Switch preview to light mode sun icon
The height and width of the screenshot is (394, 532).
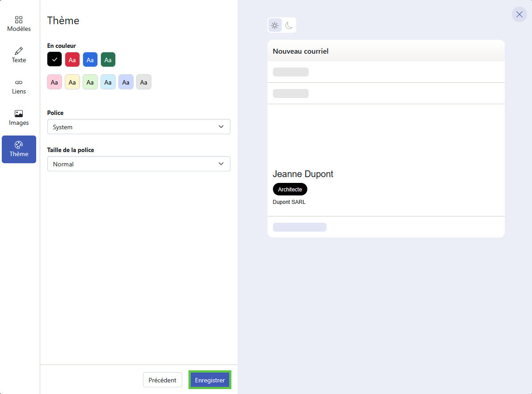(275, 25)
